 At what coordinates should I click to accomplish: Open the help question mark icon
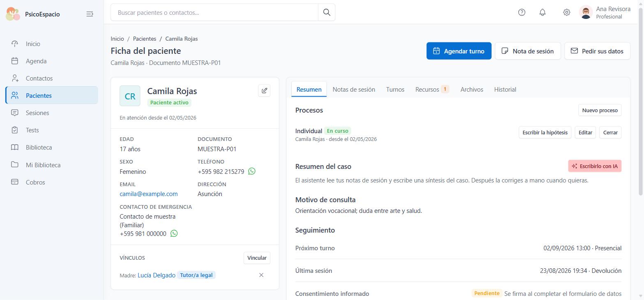[522, 12]
